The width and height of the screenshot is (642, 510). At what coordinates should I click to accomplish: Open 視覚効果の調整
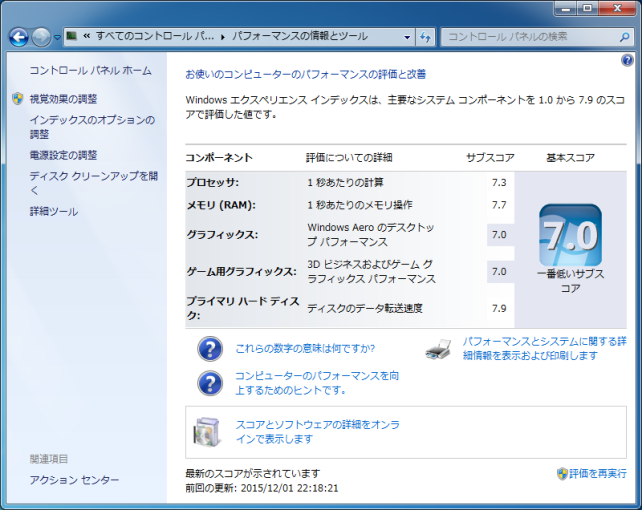63,99
